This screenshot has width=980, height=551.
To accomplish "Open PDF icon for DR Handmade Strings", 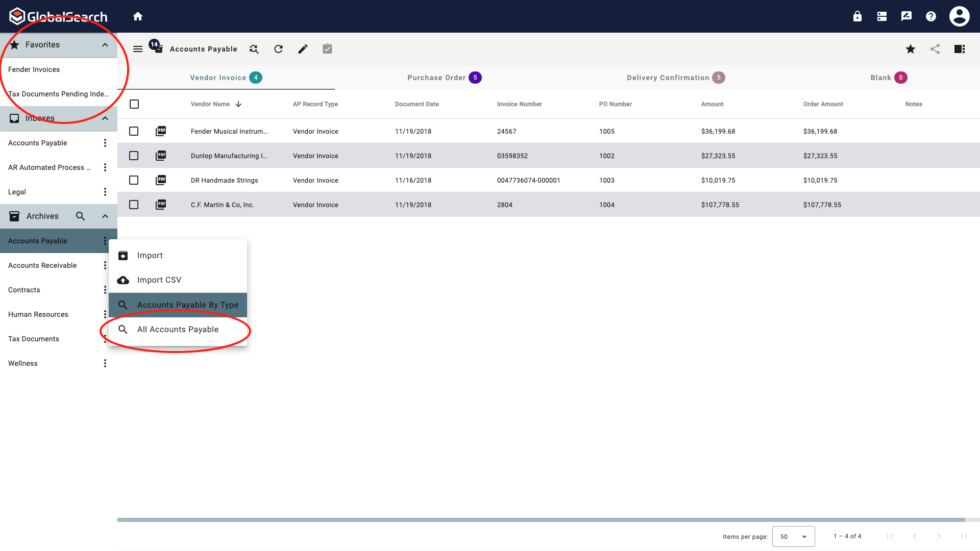I will (161, 180).
